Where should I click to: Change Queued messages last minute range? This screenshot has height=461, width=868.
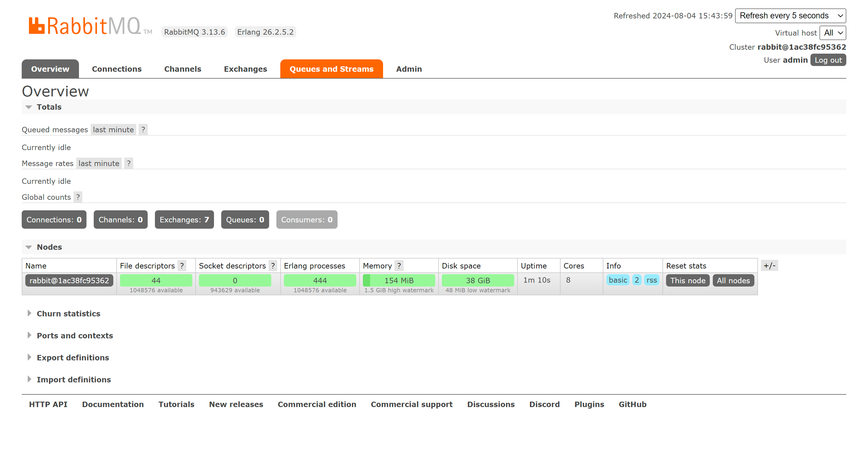click(113, 130)
